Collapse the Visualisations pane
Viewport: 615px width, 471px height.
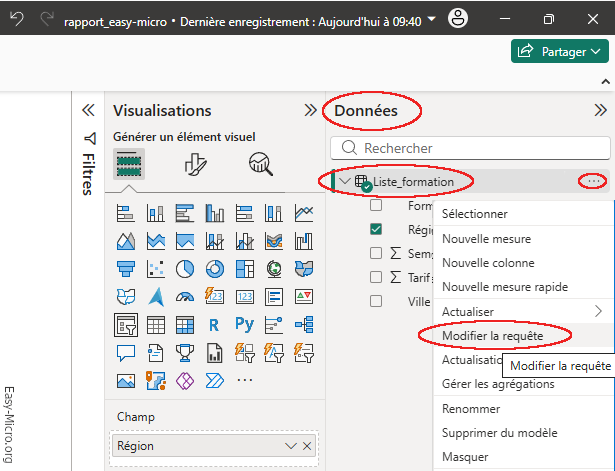point(310,111)
